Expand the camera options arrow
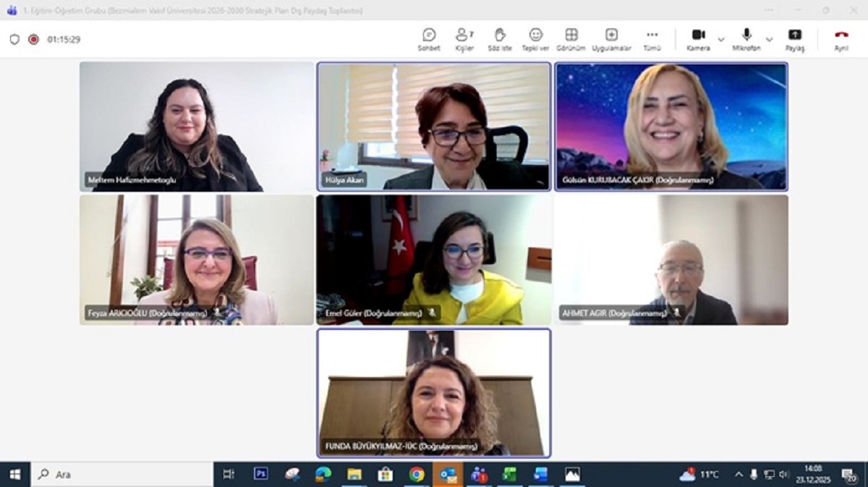Image resolution: width=868 pixels, height=487 pixels. [721, 39]
